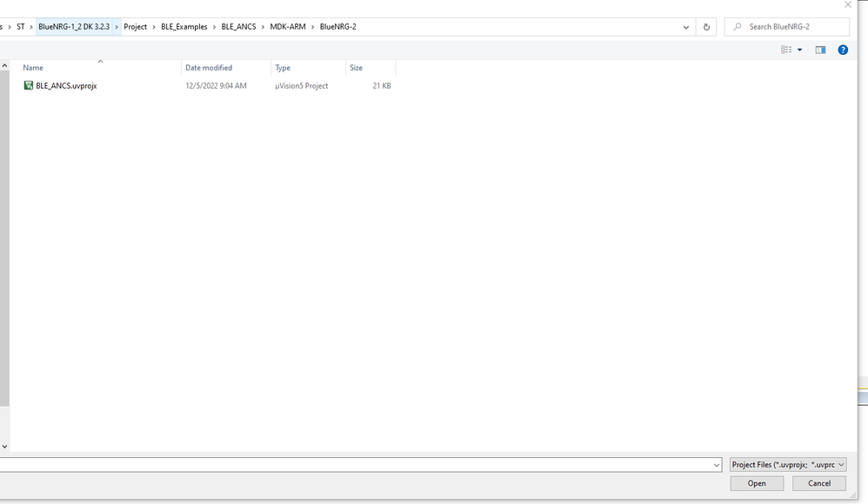The image size is (868, 504).
Task: Click the Open button
Action: click(x=757, y=483)
